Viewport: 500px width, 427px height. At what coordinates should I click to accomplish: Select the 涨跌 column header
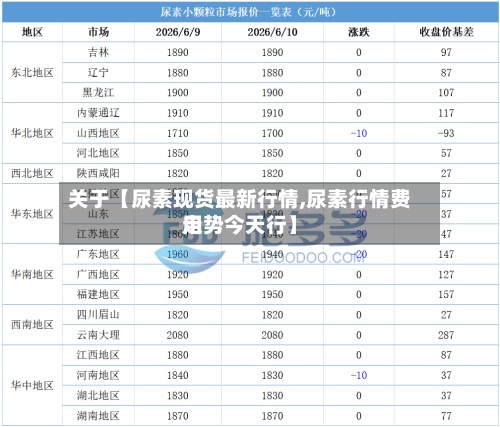(359, 32)
